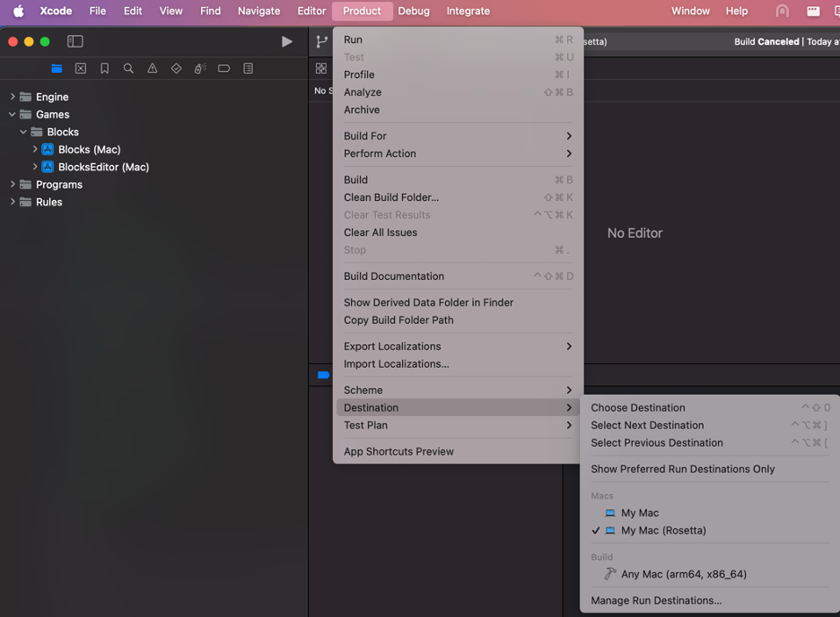Choose Build from Product menu
The image size is (840, 617).
click(458, 179)
